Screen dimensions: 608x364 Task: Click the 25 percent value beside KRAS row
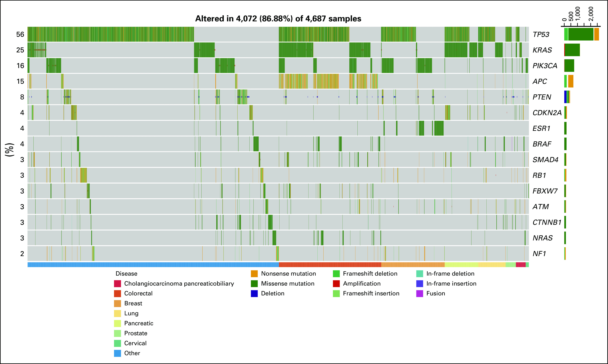pos(20,50)
